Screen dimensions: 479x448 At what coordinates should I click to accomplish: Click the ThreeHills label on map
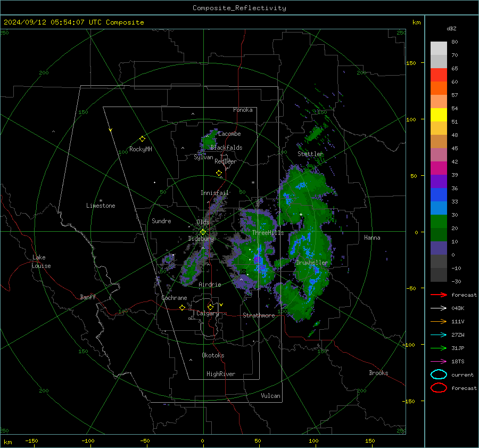coord(268,233)
